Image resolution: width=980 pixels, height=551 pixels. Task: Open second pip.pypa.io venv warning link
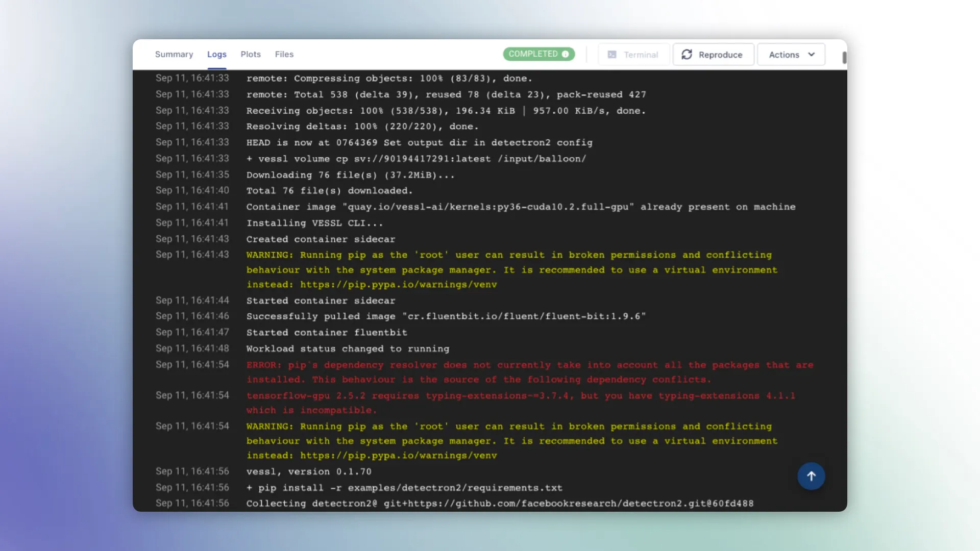coord(398,456)
